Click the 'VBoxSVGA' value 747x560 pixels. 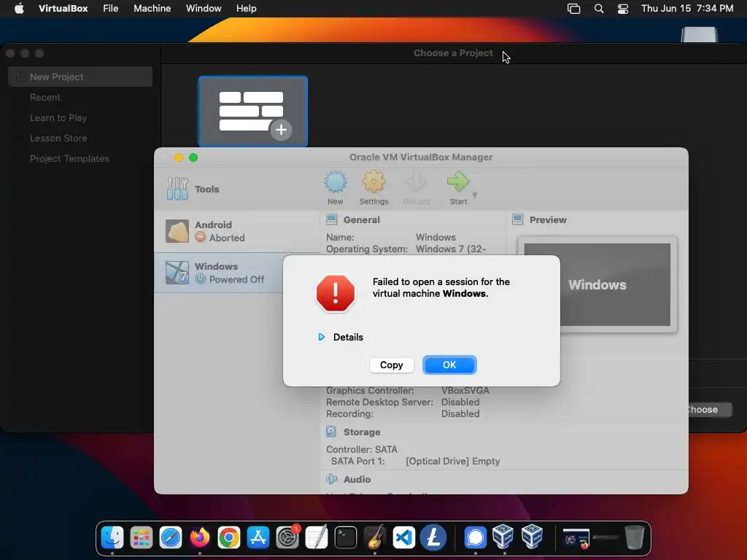(465, 391)
